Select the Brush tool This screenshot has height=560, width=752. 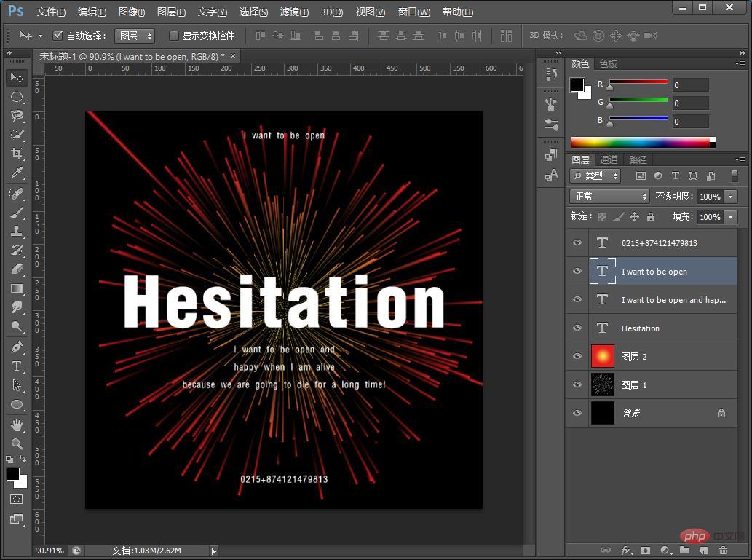(17, 213)
